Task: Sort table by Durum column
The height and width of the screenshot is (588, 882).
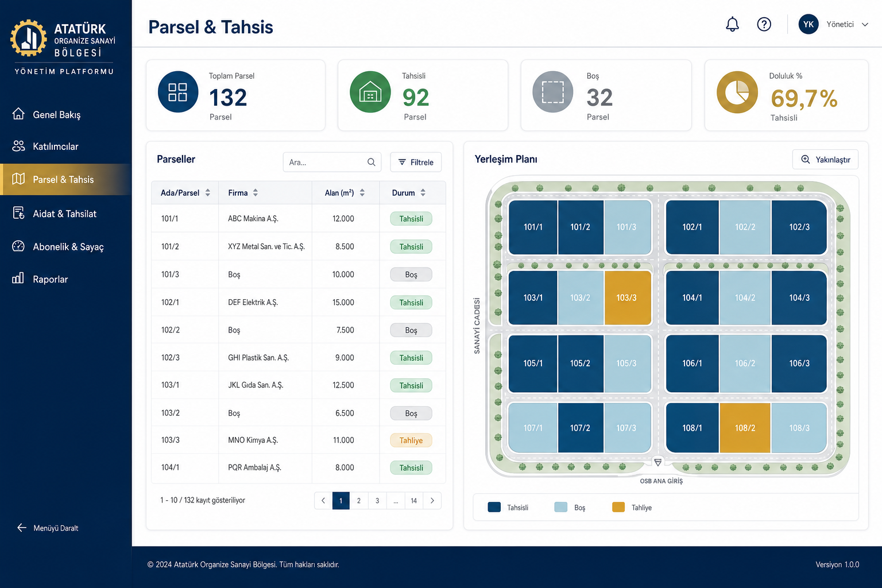Action: 423,193
